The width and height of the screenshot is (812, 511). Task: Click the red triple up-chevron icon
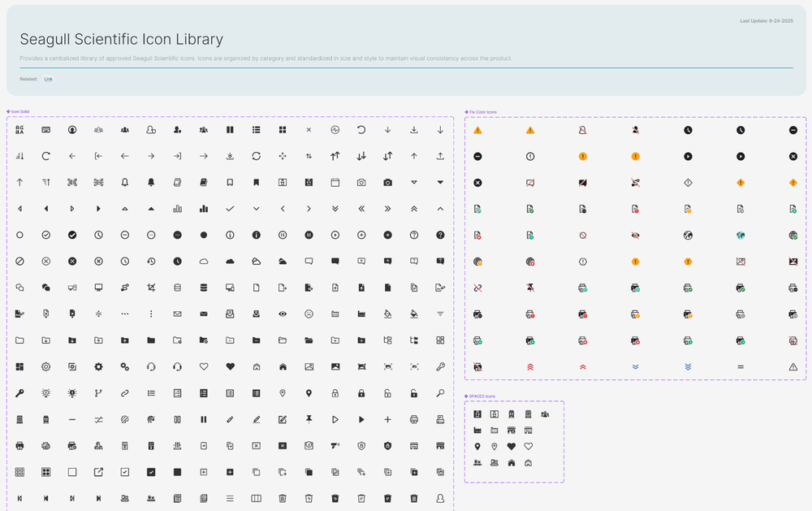pos(530,367)
